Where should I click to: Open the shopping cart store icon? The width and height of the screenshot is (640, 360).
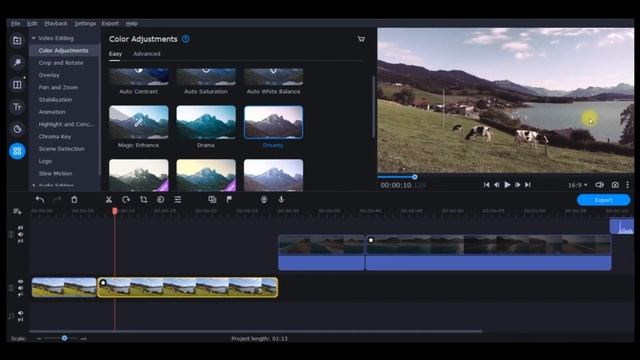click(x=361, y=39)
